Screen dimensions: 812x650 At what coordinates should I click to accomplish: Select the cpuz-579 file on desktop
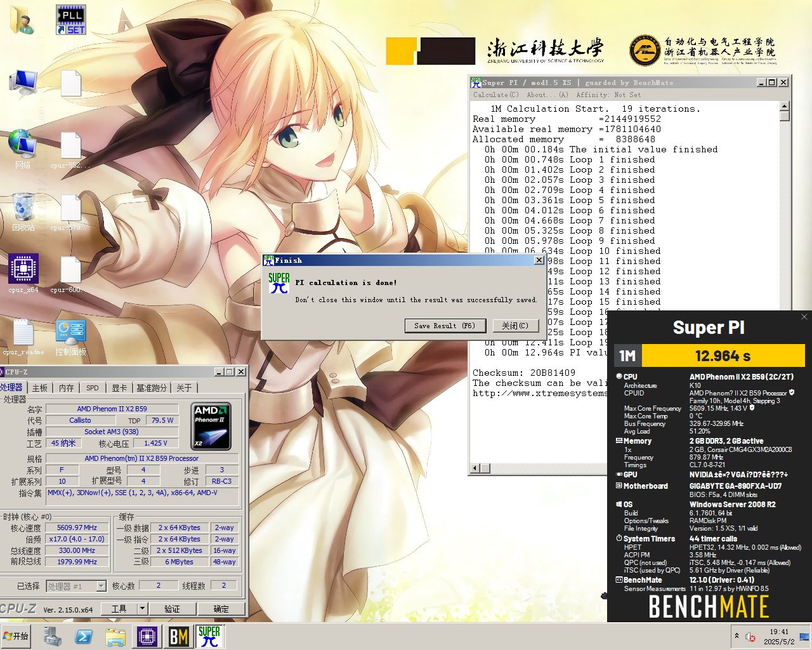pyautogui.click(x=70, y=212)
